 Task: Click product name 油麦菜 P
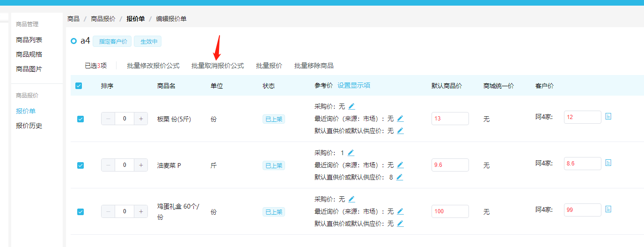tap(169, 165)
